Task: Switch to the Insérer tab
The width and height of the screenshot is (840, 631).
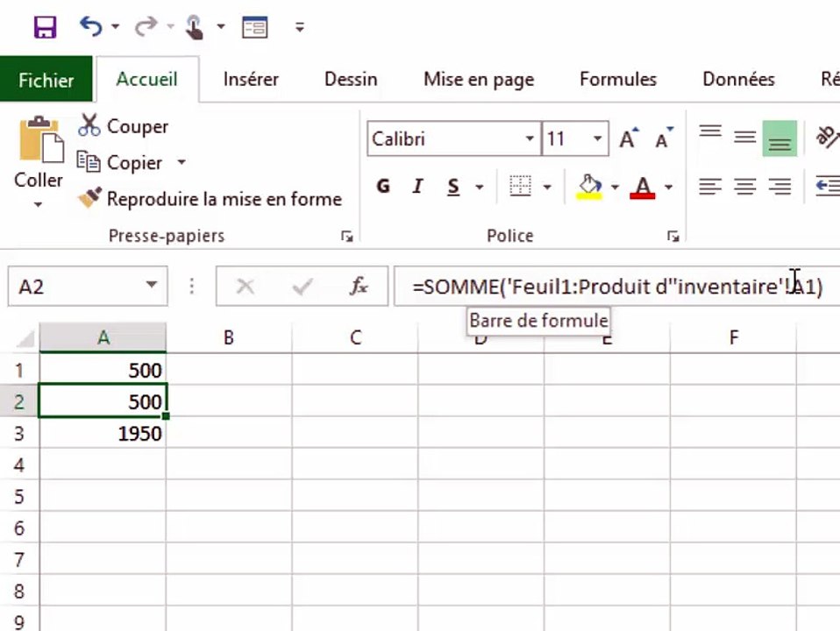Action: 251,79
